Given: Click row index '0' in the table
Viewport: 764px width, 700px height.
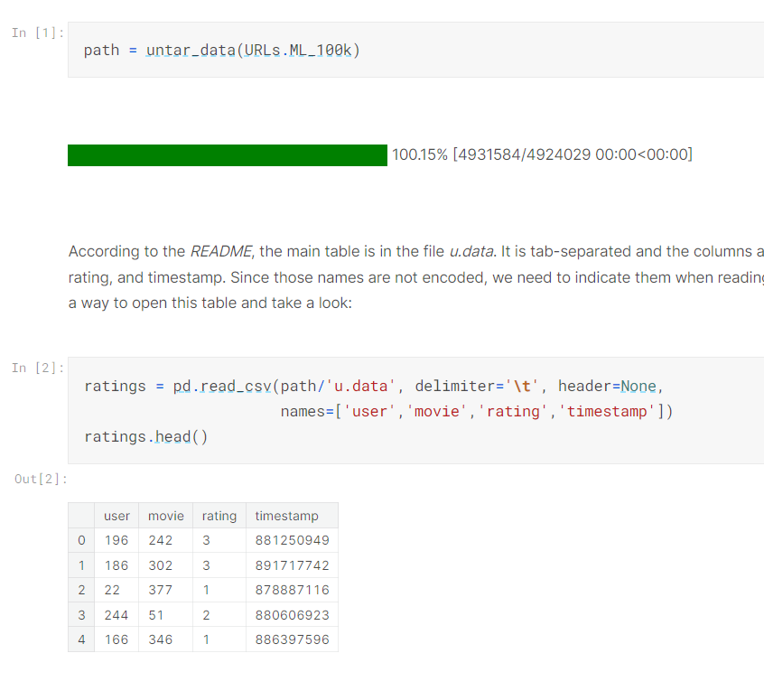Looking at the screenshot, I should coord(81,540).
